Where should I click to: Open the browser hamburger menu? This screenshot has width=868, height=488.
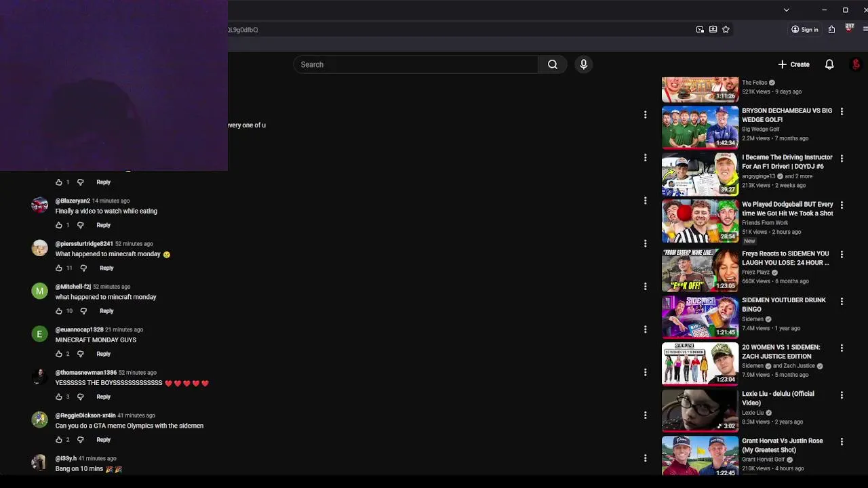pos(865,29)
